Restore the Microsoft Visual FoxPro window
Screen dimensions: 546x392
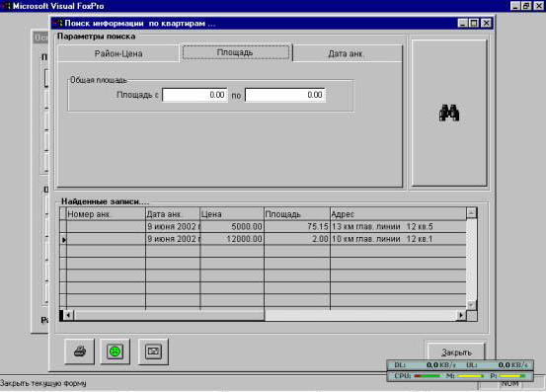(x=526, y=6)
